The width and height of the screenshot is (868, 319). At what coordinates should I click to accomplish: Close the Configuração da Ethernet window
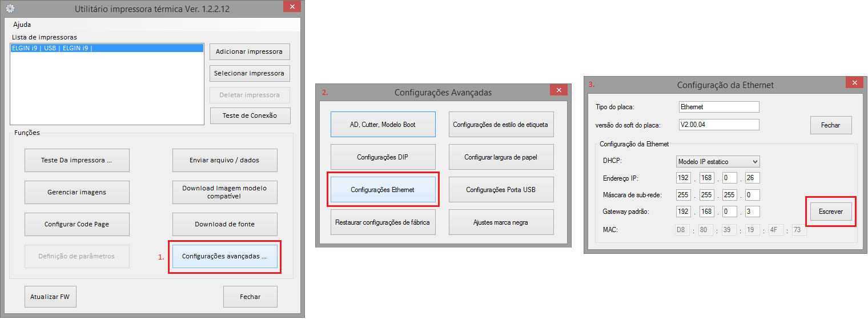(854, 83)
